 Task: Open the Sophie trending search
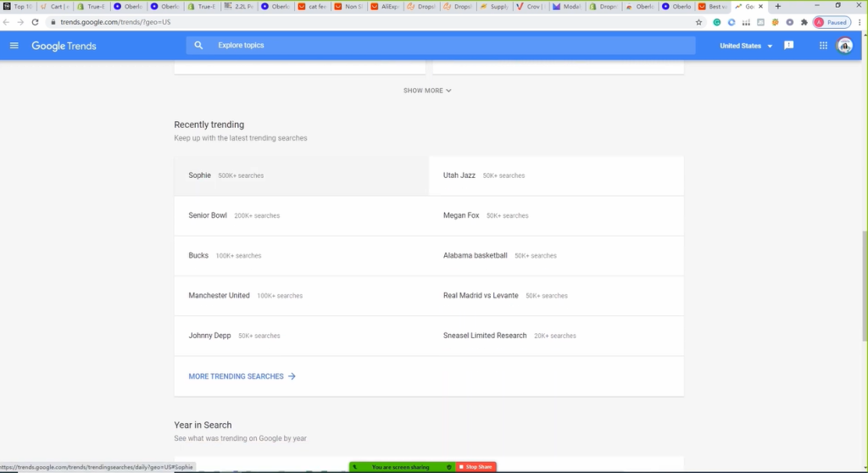pyautogui.click(x=301, y=175)
